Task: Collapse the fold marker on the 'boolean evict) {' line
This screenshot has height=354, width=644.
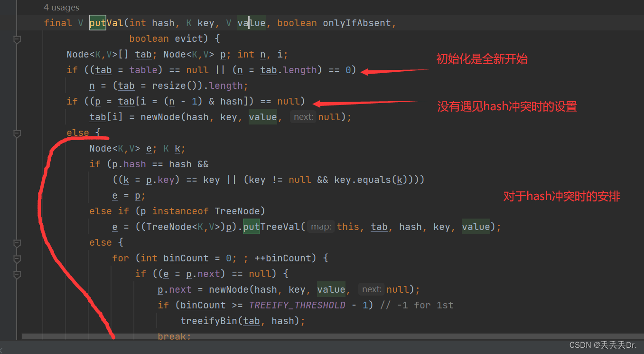Action: coord(17,39)
